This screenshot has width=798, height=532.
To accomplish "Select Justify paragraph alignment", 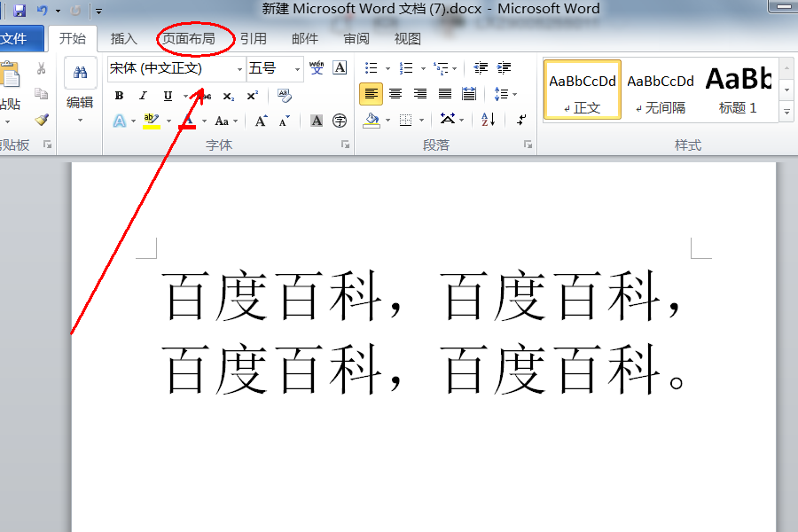I will point(445,94).
